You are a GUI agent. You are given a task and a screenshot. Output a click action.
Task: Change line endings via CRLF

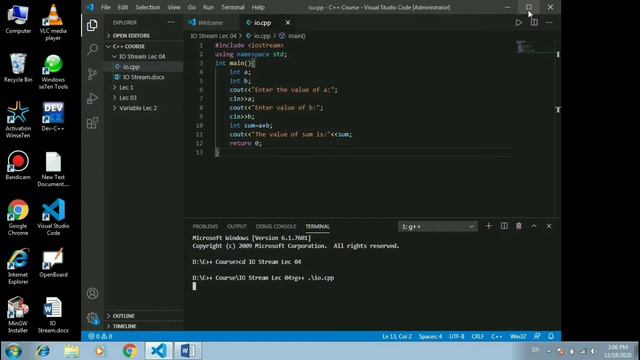coord(478,336)
